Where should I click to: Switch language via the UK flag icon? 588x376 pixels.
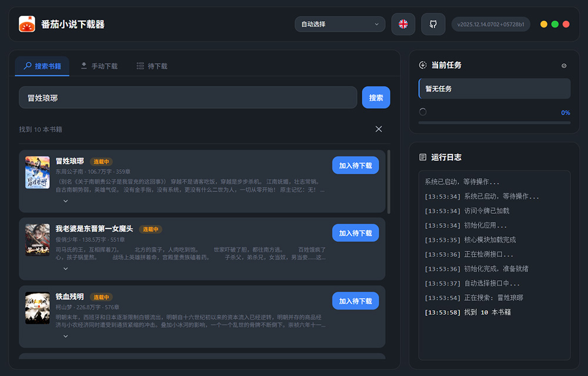click(403, 24)
